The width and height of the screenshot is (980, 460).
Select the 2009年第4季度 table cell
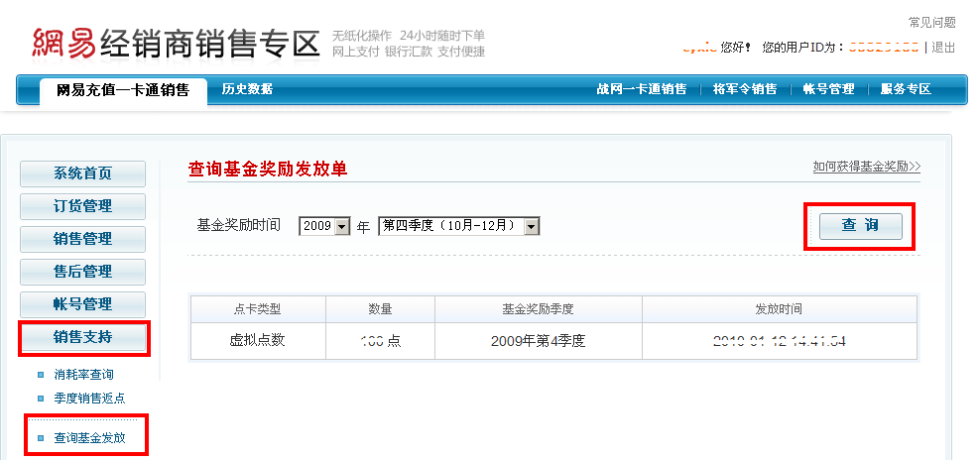[x=539, y=341]
